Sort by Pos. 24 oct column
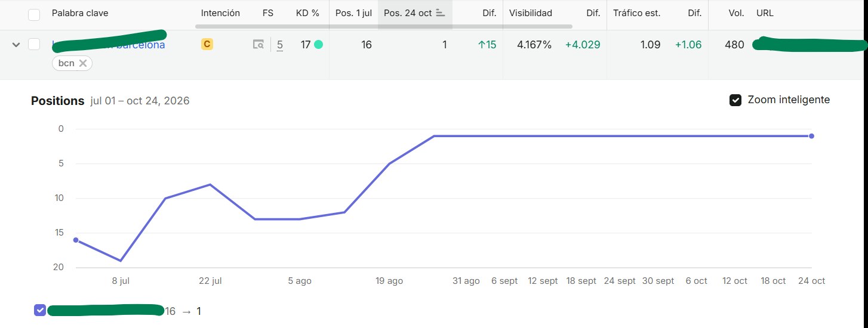This screenshot has height=328, width=868. pyautogui.click(x=414, y=13)
